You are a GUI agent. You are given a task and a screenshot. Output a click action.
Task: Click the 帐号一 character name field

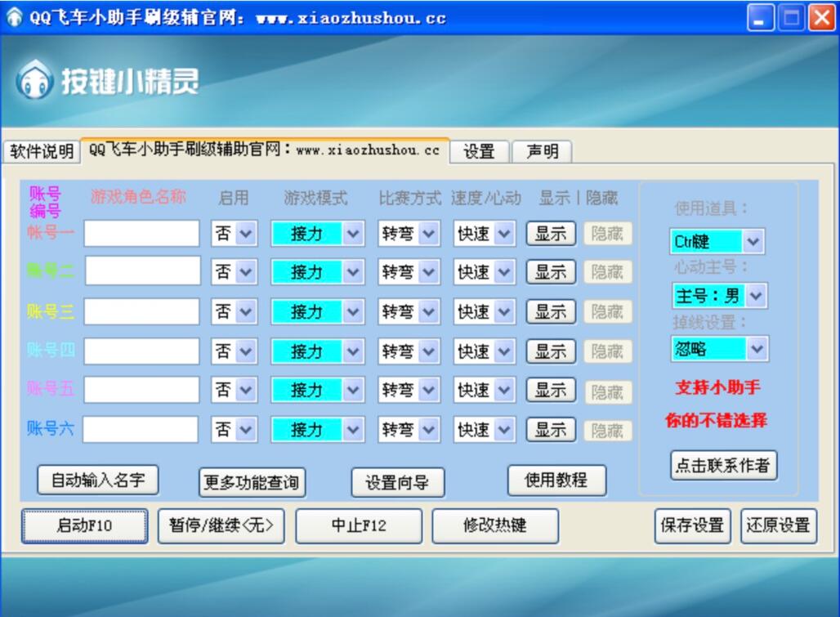[x=142, y=234]
